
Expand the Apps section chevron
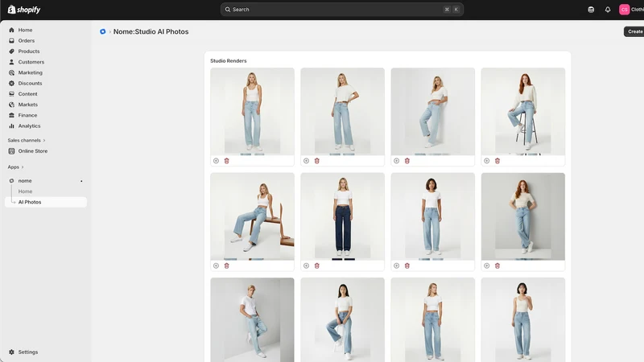pyautogui.click(x=23, y=167)
